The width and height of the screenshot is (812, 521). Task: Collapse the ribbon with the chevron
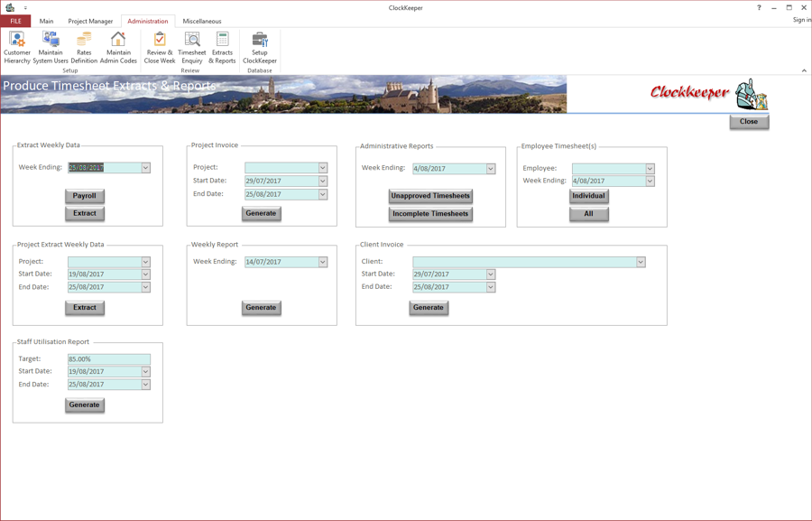804,70
